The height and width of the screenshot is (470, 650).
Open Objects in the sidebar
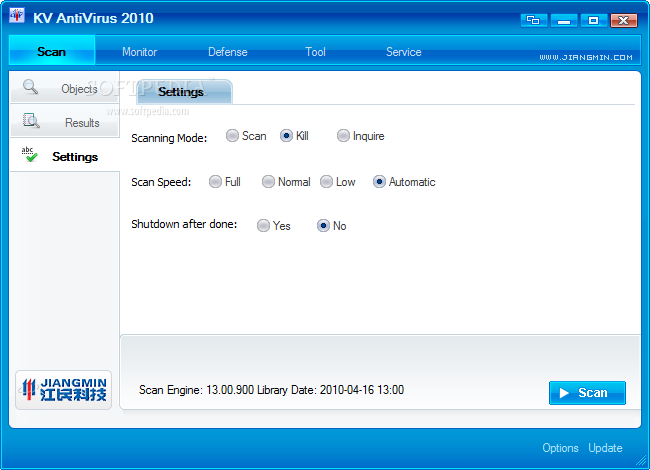point(65,87)
